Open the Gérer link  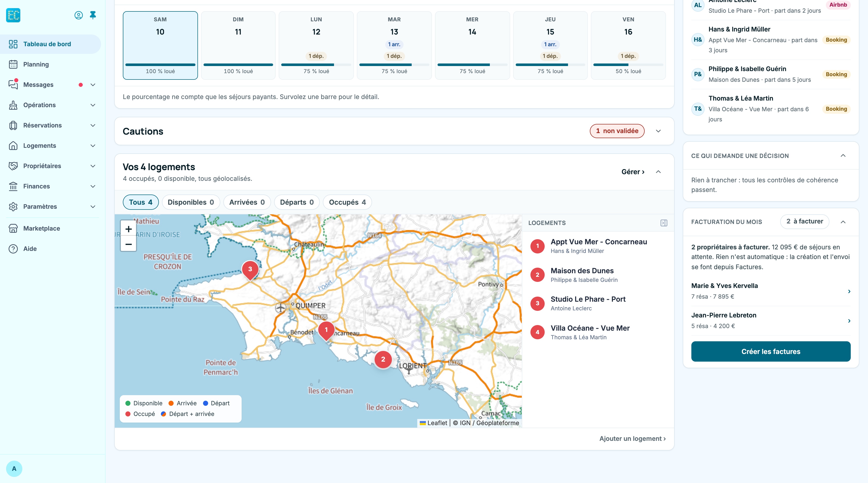(633, 172)
